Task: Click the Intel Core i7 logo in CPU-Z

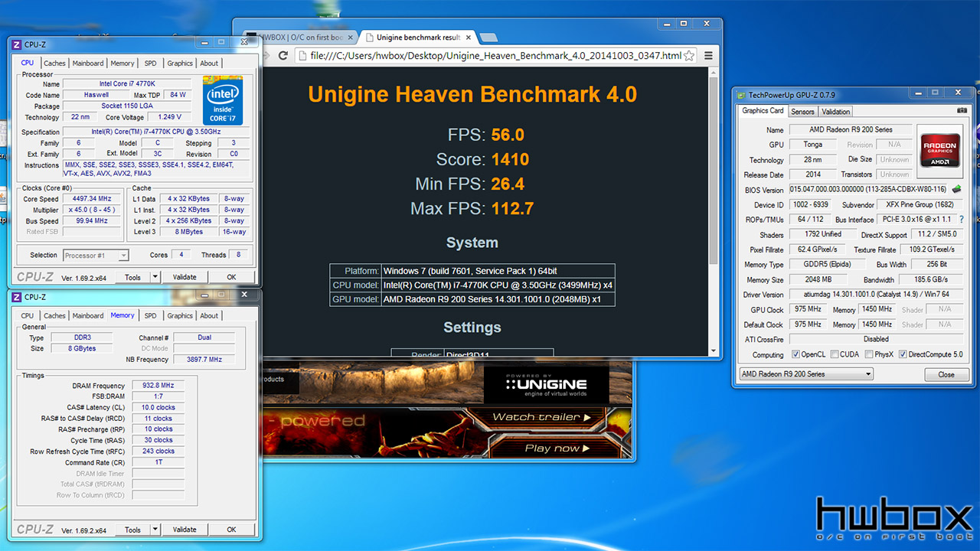Action: (x=223, y=100)
